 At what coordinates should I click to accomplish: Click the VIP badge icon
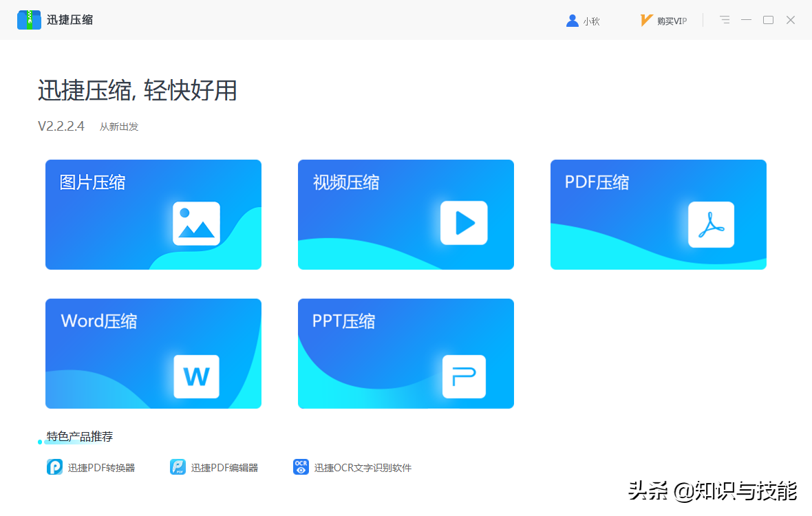click(x=646, y=21)
